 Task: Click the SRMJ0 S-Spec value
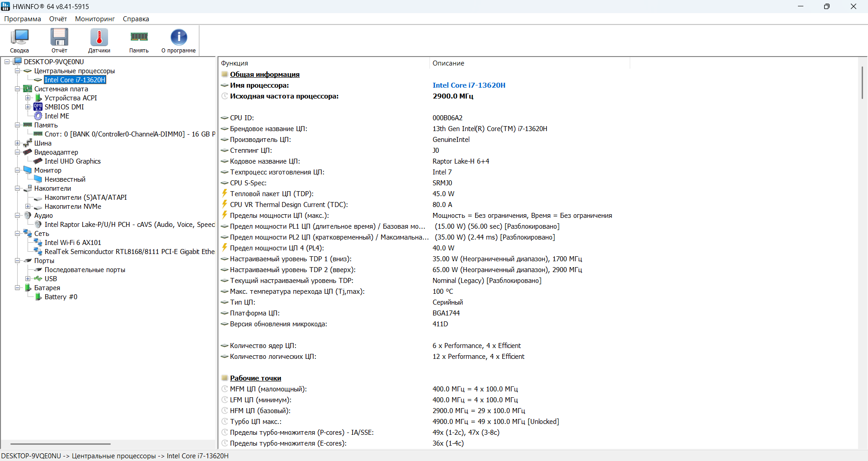coord(442,183)
